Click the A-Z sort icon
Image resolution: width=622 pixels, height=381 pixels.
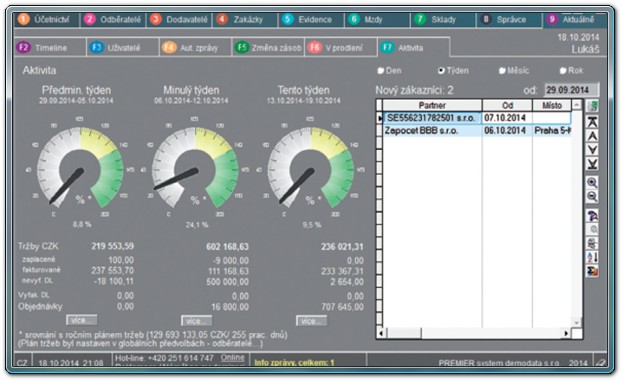click(592, 257)
